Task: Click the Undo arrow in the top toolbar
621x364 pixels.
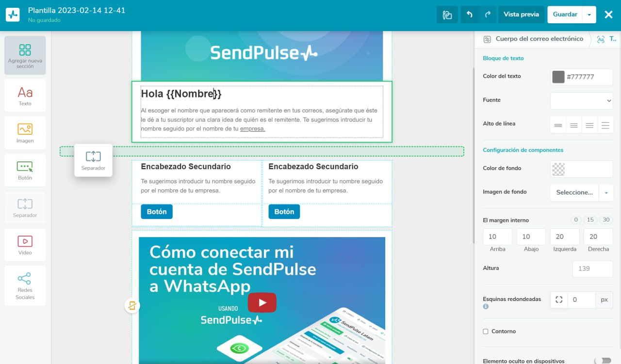Action: pos(470,15)
